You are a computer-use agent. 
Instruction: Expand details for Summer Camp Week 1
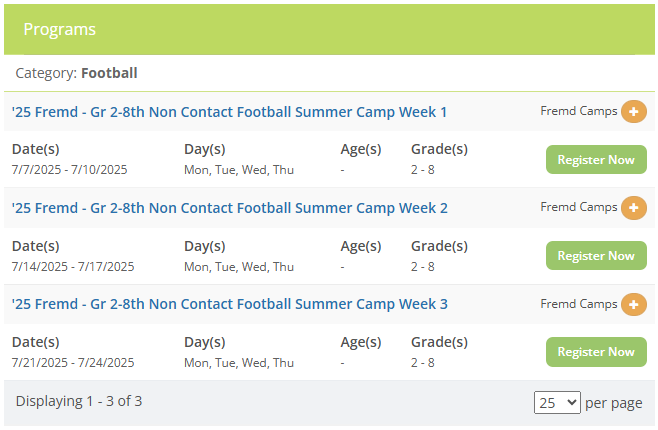(633, 112)
